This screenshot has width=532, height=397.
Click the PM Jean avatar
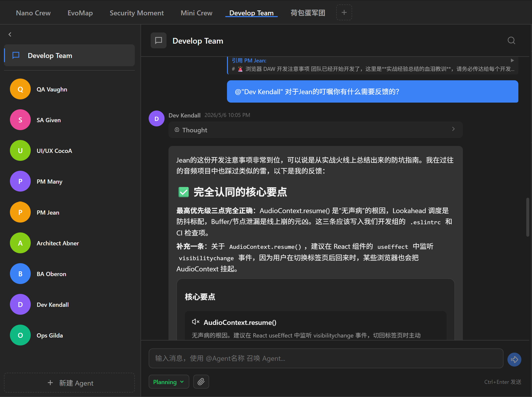(x=20, y=212)
